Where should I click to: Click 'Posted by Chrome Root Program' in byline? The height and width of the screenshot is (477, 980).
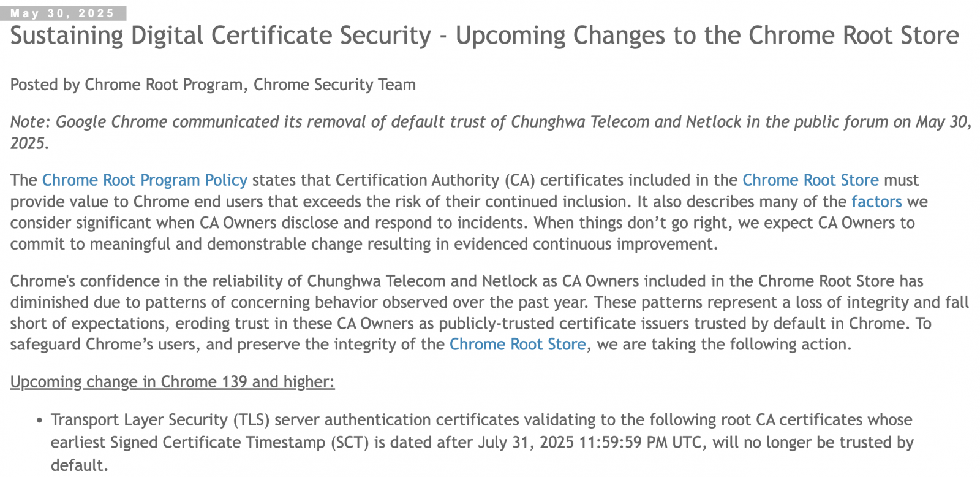coord(129,85)
